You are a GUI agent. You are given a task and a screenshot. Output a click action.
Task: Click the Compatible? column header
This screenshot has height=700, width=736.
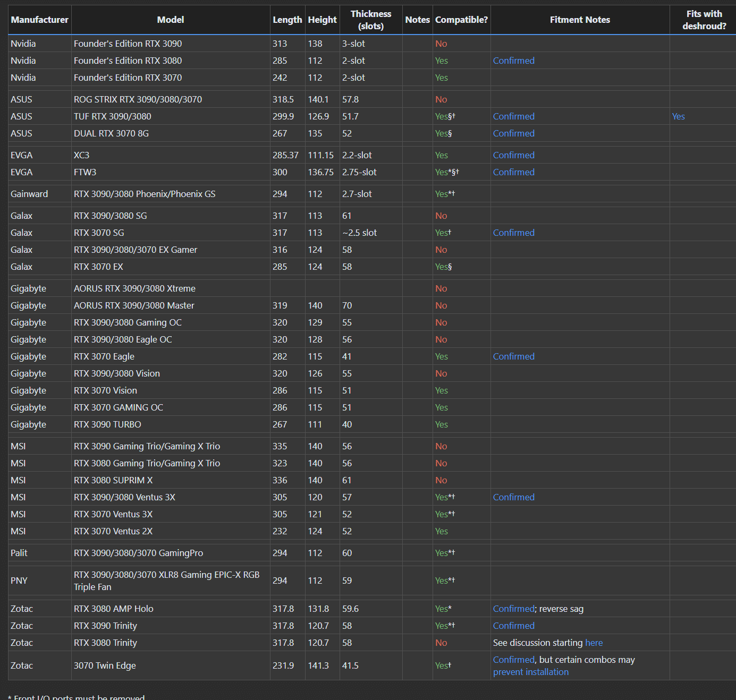(x=461, y=20)
